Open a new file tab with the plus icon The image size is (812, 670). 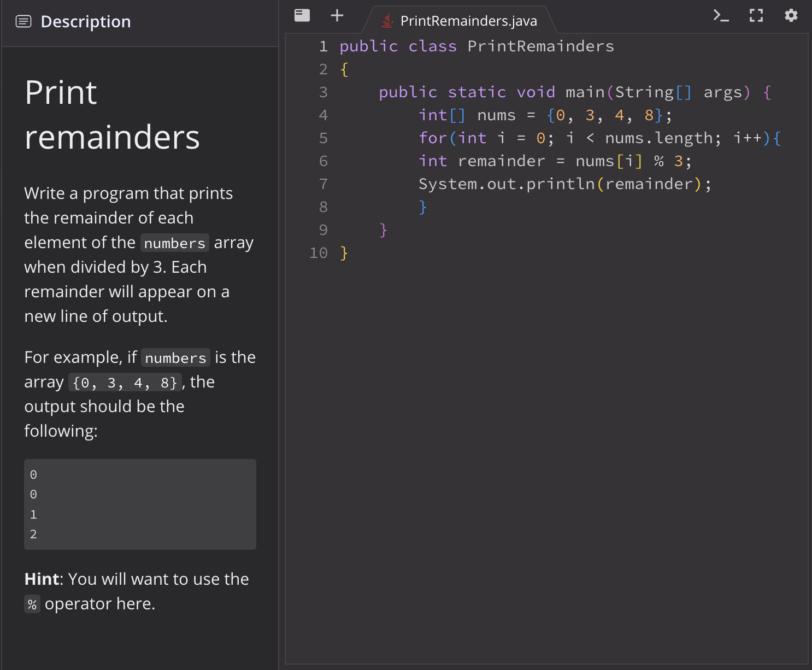point(337,16)
